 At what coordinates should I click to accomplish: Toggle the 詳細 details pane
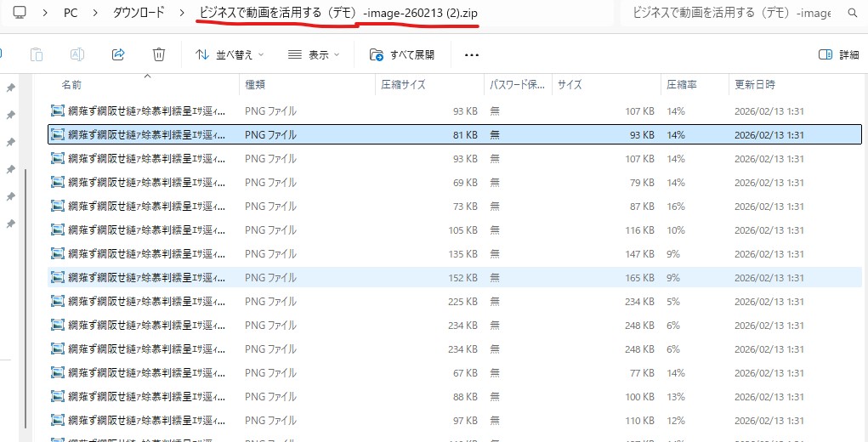(838, 54)
